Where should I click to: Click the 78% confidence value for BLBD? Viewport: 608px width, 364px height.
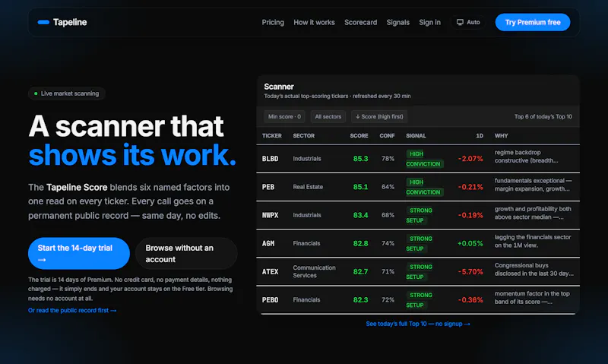point(388,159)
